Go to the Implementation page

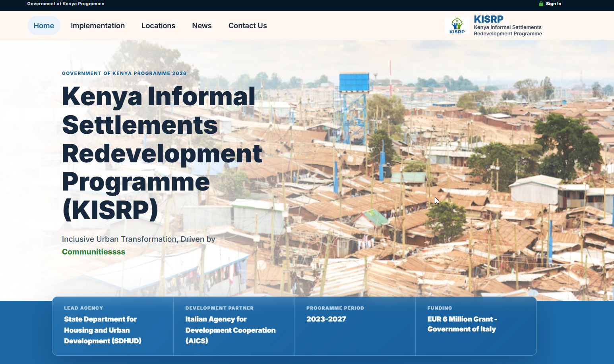[98, 25]
